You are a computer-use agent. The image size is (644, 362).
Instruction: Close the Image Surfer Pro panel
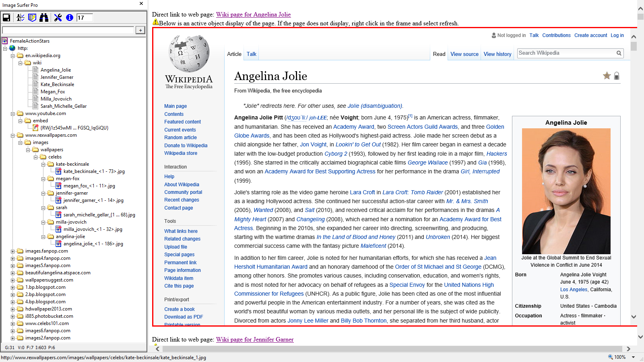tap(141, 4)
